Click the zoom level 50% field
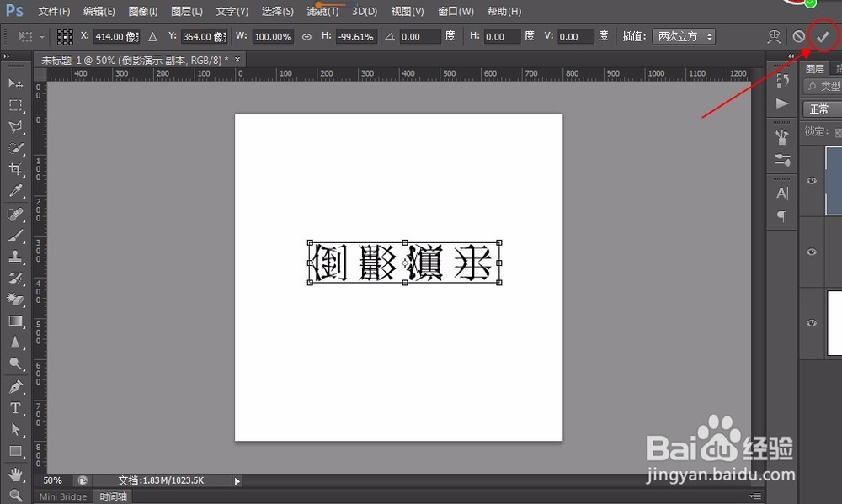Screen dimensions: 842x504 53,480
